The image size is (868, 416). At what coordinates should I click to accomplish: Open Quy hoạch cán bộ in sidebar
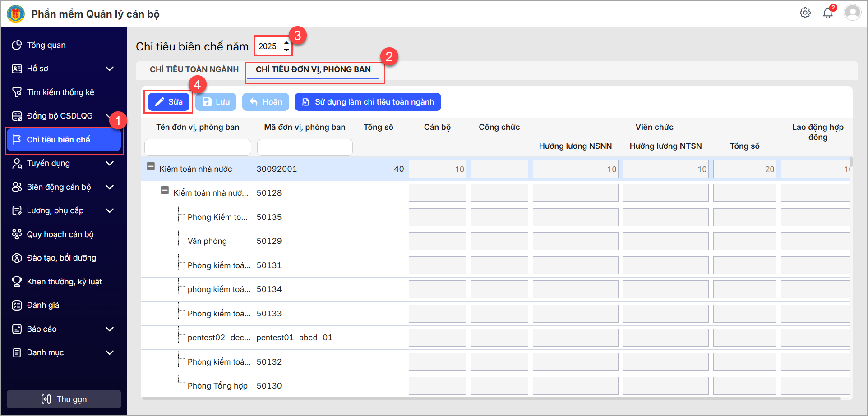click(x=60, y=234)
